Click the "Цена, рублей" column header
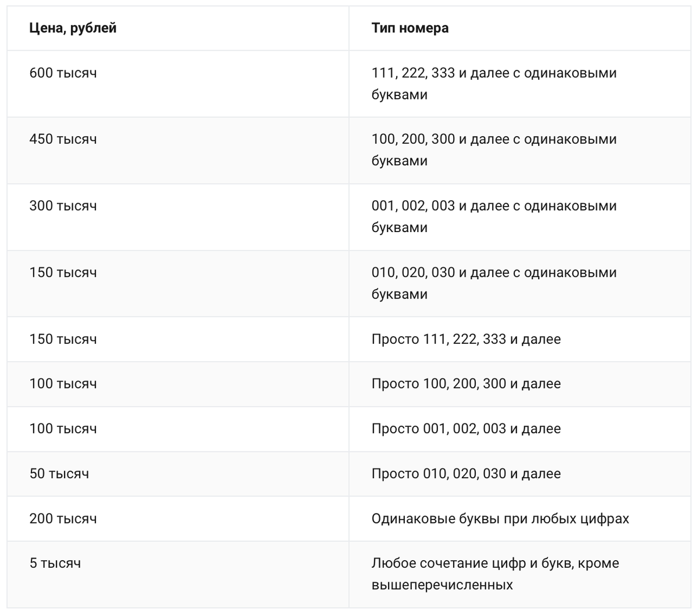698x616 pixels. (73, 28)
